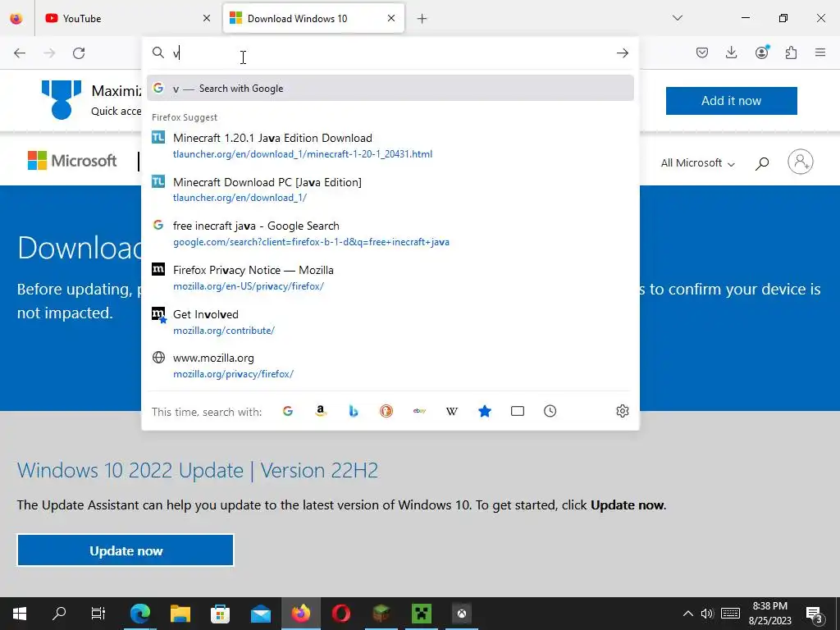Open the Get Involved bookmark suggestion
This screenshot has width=840, height=630.
coord(390,322)
